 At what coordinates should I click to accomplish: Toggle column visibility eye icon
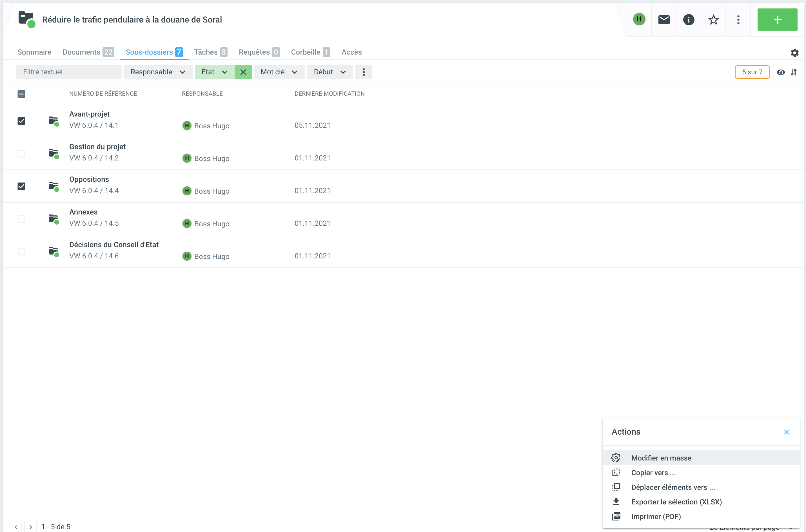pos(781,72)
